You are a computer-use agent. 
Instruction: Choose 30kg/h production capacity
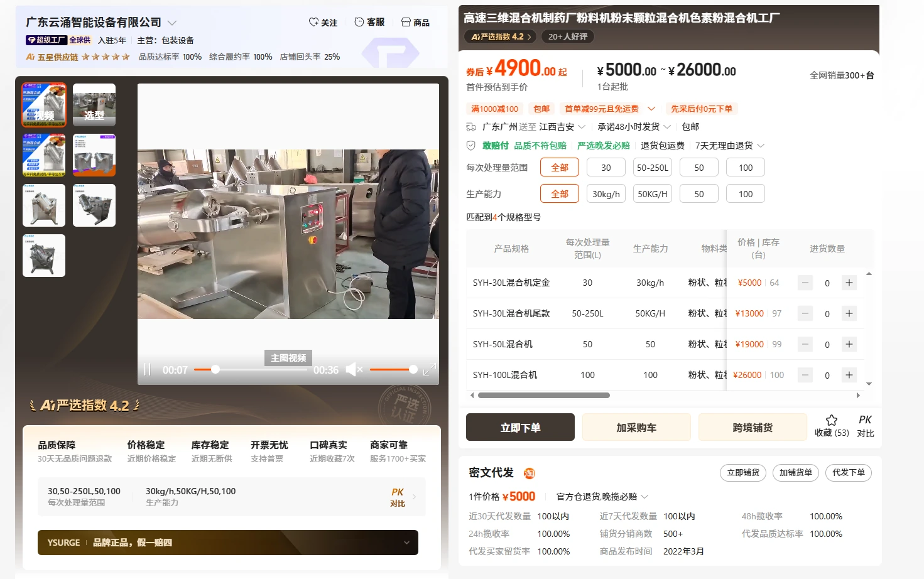(x=606, y=194)
